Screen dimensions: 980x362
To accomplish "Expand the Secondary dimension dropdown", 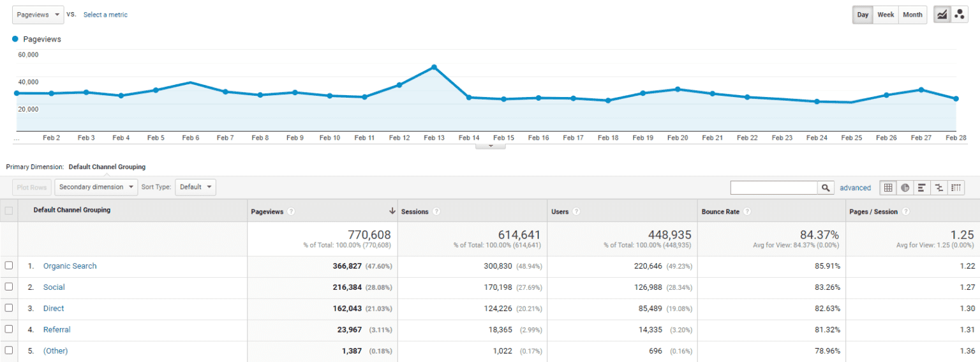I will (x=96, y=187).
